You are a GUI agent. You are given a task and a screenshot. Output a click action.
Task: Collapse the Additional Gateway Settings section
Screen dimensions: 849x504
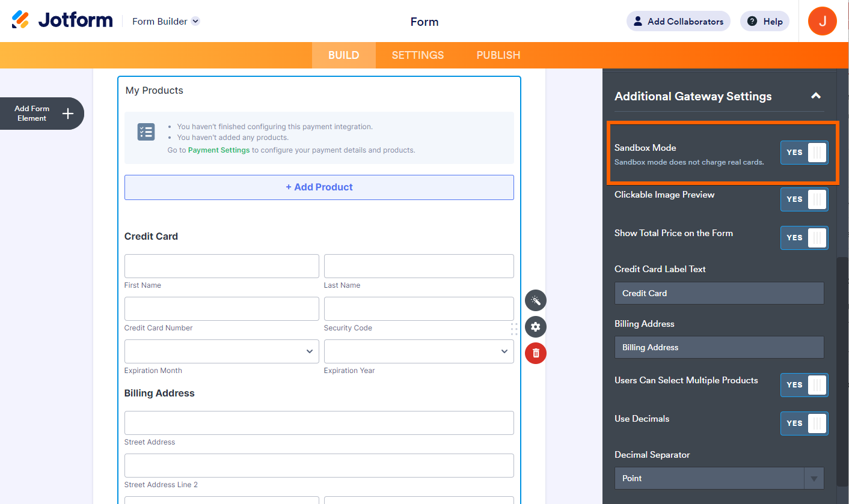815,96
